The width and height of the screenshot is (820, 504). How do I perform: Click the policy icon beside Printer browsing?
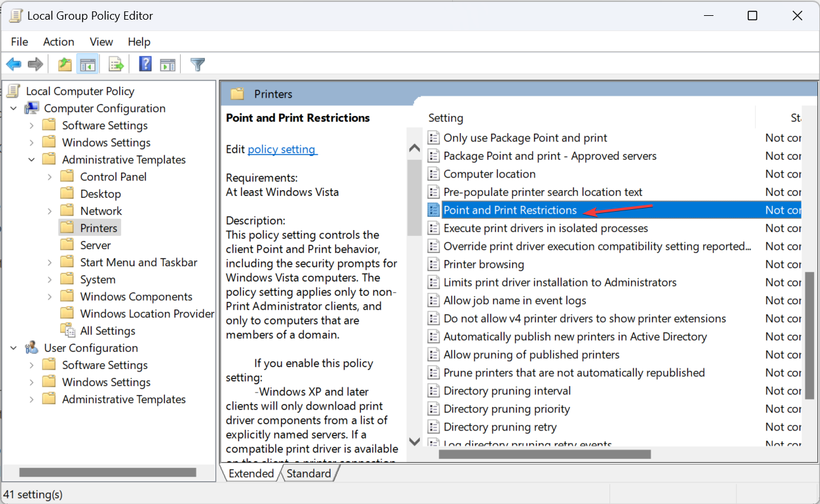pyautogui.click(x=434, y=264)
